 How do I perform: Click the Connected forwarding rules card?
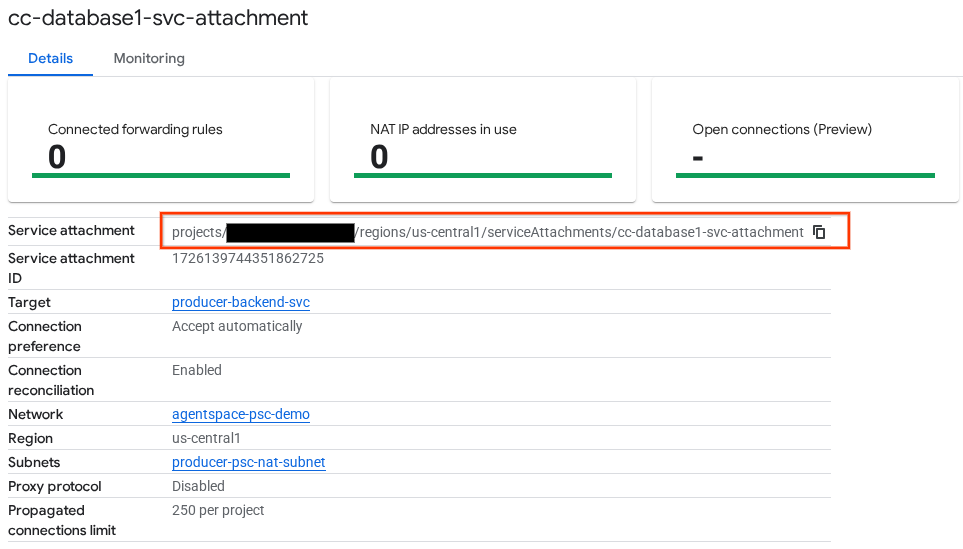pyautogui.click(x=161, y=141)
